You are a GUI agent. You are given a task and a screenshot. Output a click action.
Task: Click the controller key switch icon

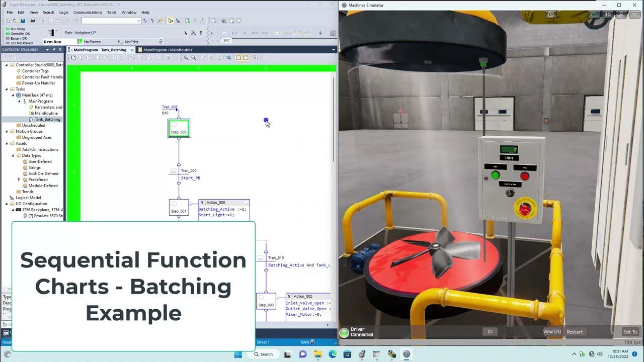coord(51,33)
